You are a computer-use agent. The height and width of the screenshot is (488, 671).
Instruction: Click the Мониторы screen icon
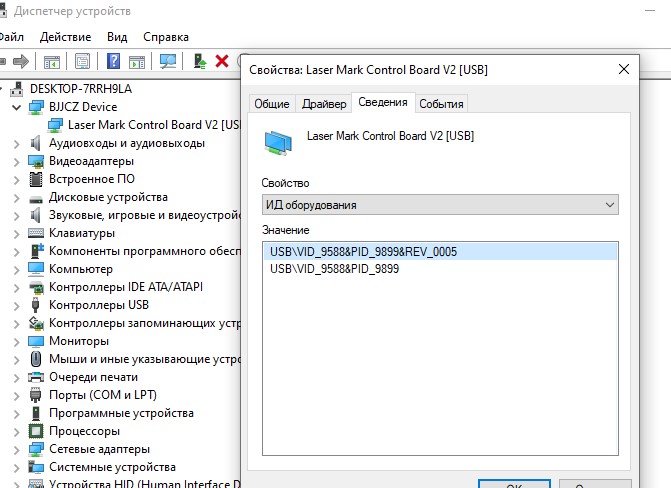pos(36,341)
